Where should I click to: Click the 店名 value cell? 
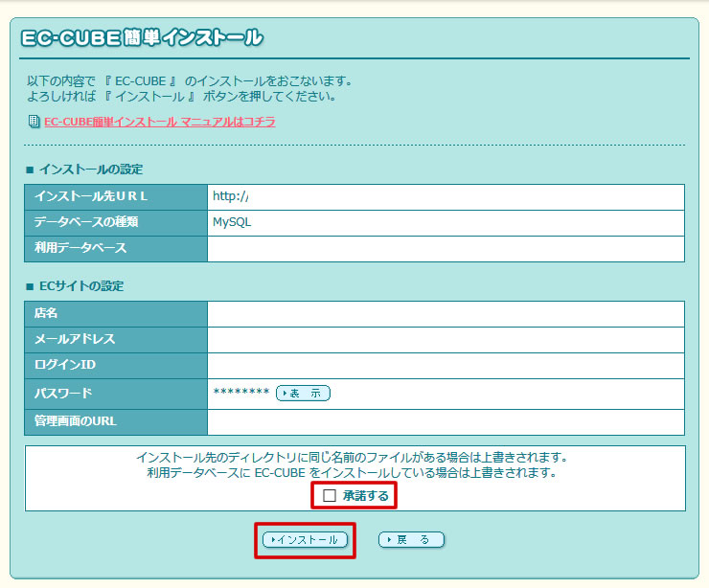pyautogui.click(x=446, y=314)
